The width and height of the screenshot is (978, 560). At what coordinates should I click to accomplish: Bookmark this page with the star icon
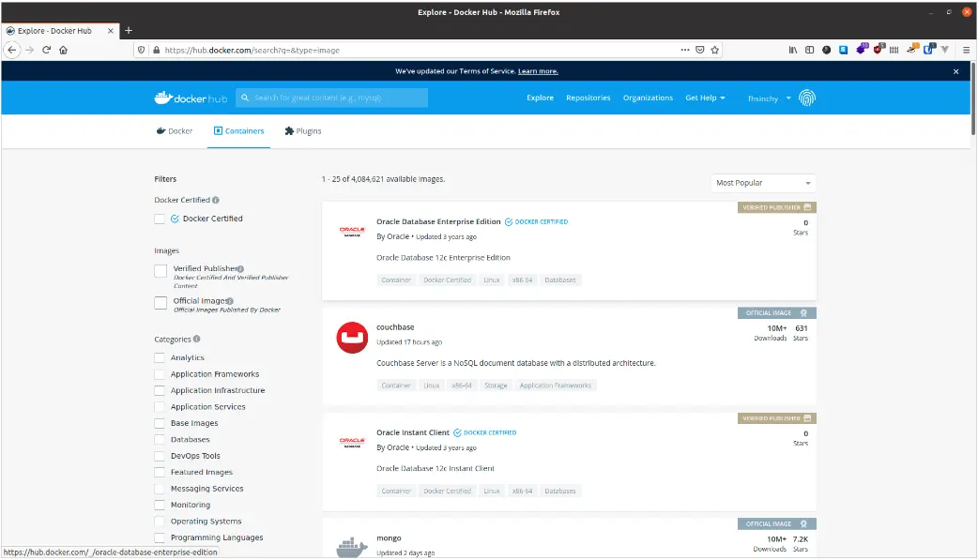715,50
